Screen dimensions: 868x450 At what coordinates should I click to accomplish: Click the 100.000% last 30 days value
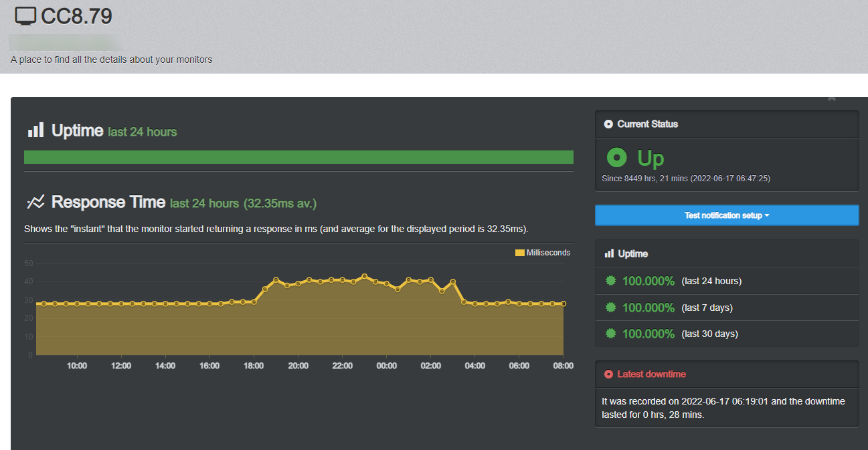[648, 334]
